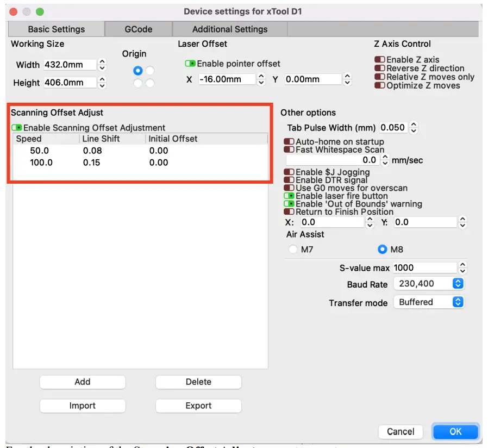This screenshot has width=488, height=448.
Task: Open the Transfer mode dropdown
Action: coord(429,302)
